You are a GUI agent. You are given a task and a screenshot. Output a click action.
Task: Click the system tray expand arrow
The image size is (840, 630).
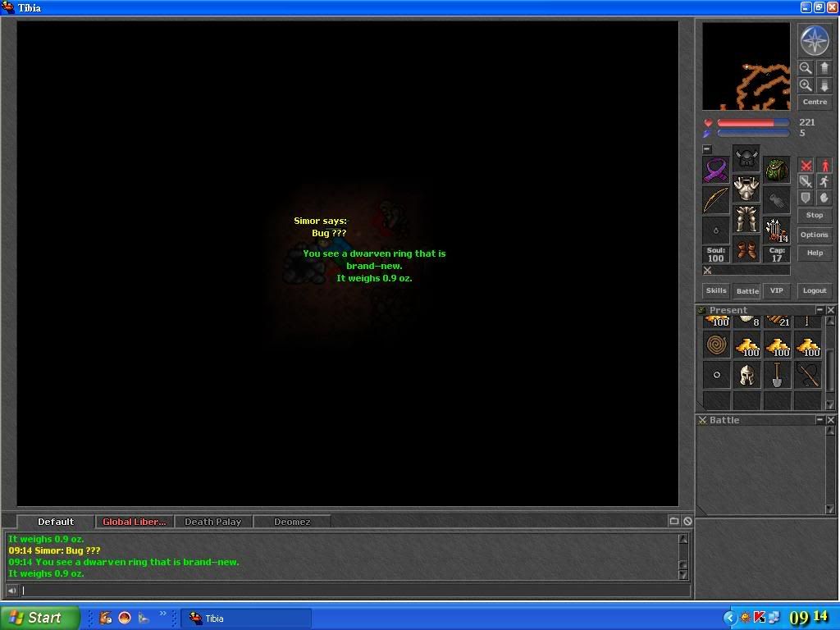(x=729, y=618)
